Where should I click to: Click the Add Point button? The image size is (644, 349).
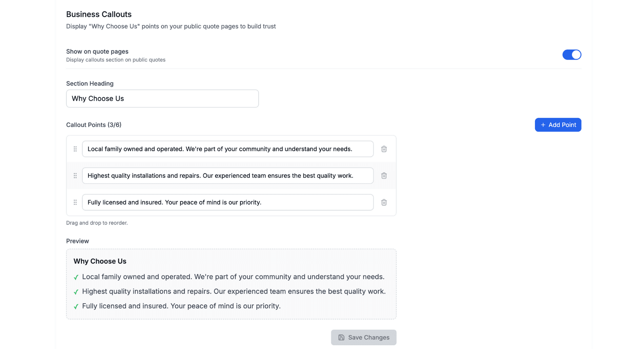(558, 125)
